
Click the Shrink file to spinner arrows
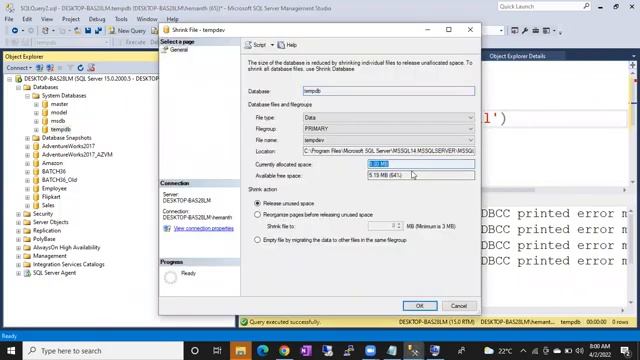pyautogui.click(x=399, y=226)
